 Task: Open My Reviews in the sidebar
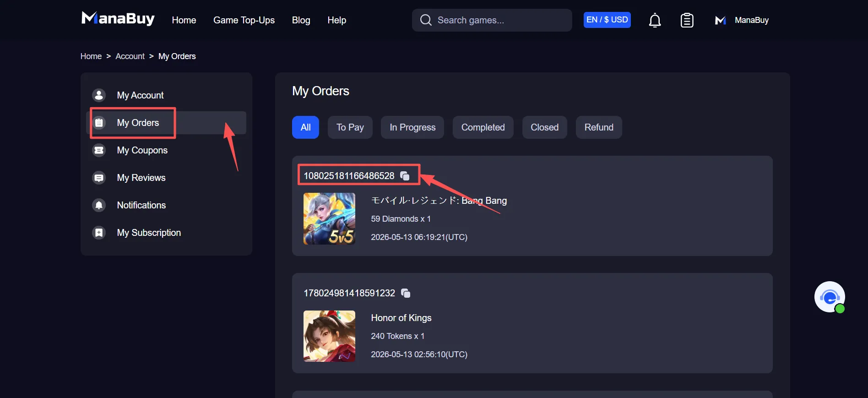(166, 178)
